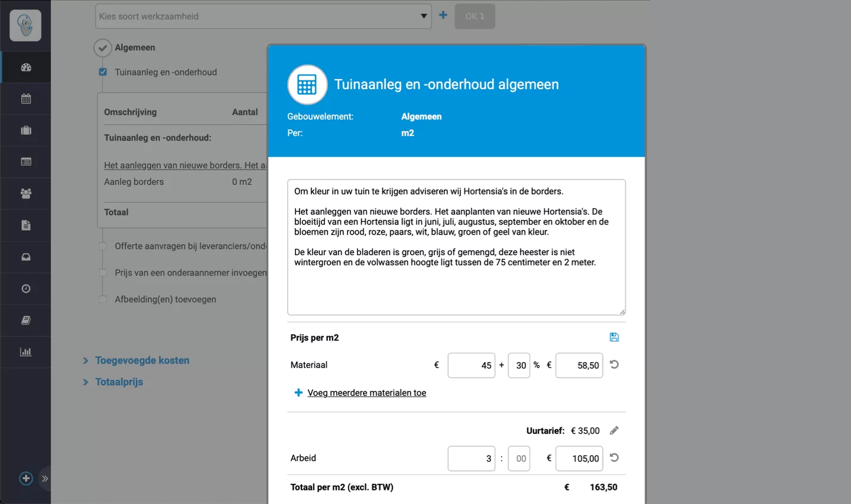The image size is (851, 504).
Task: Open the dashboard gauge icon in sidebar
Action: [26, 67]
